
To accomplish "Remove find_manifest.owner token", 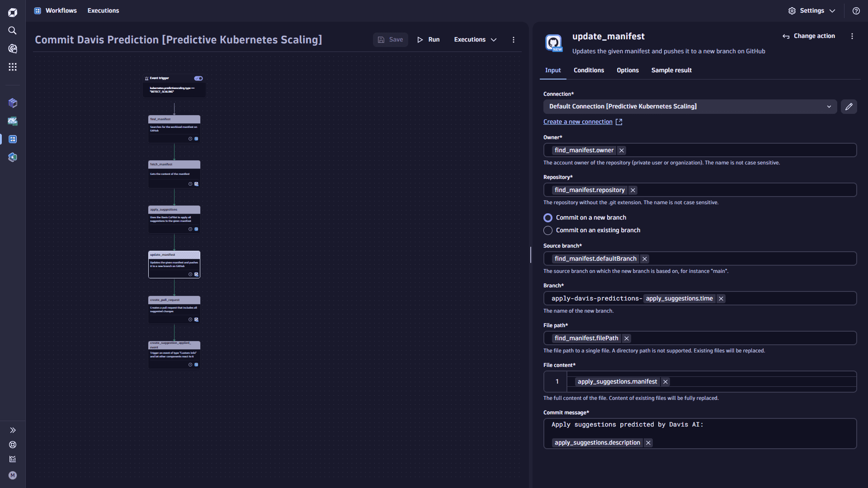I will tap(622, 150).
